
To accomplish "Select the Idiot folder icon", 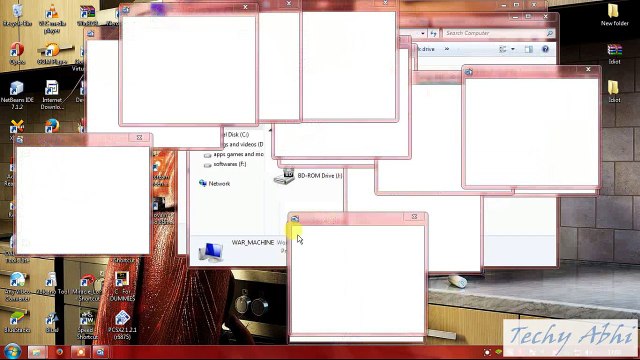I will pos(614,91).
